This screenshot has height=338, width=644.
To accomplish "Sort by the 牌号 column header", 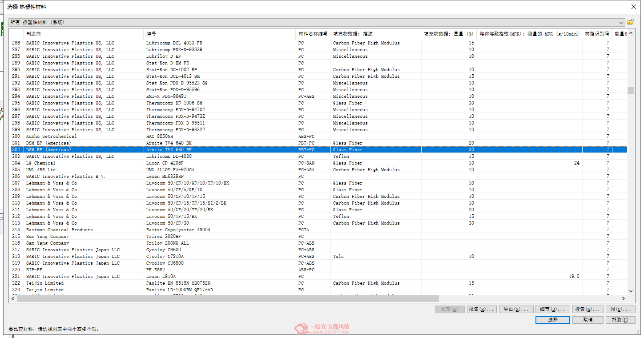I will click(220, 34).
